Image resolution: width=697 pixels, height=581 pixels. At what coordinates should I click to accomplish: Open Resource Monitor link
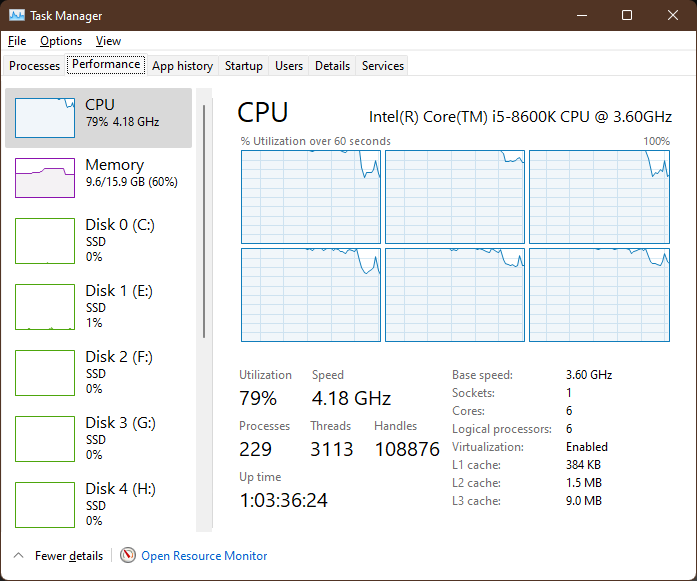[204, 556]
